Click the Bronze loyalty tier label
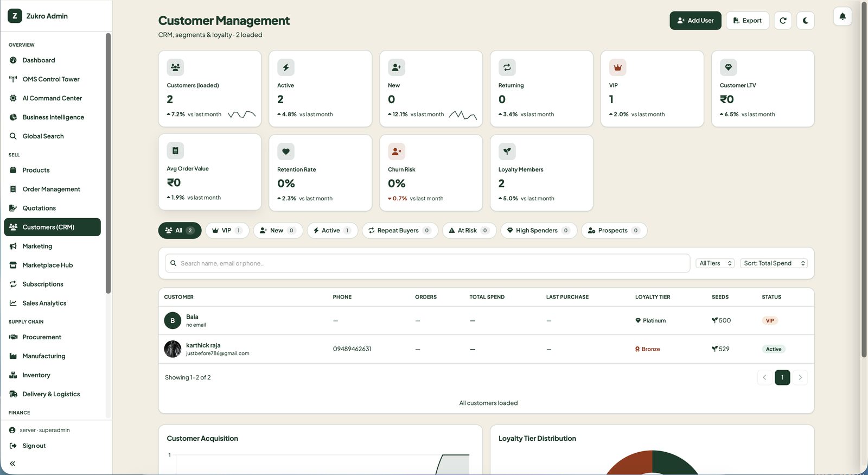The height and width of the screenshot is (475, 868). pyautogui.click(x=648, y=349)
